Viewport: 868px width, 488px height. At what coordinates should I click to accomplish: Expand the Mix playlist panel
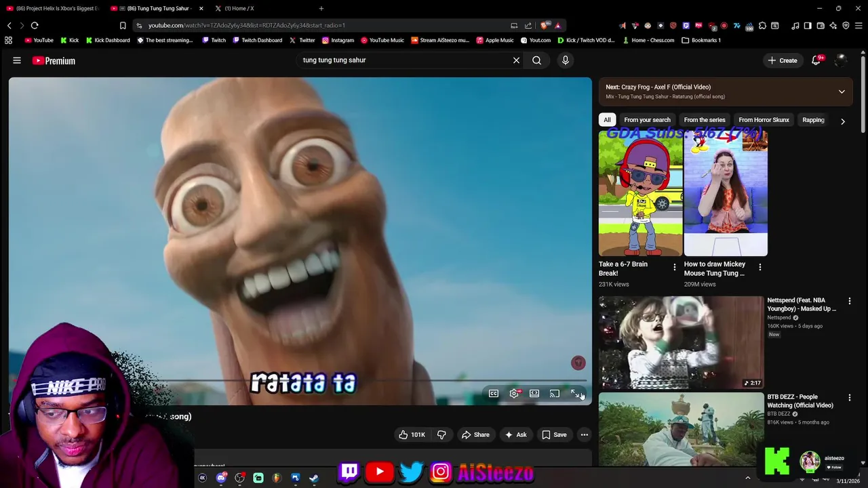(x=842, y=91)
